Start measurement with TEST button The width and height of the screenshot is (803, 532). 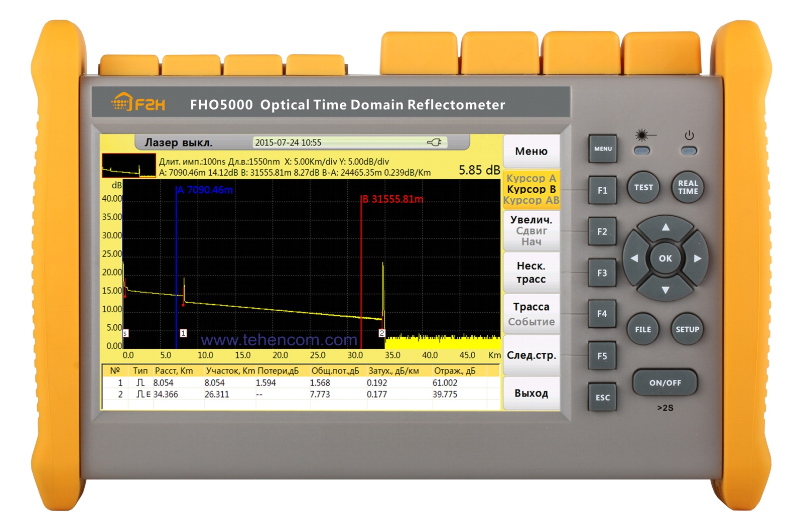click(x=643, y=187)
